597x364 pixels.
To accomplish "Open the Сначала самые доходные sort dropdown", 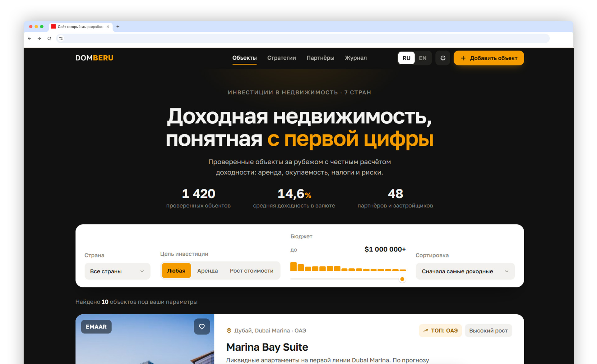I will point(465,271).
